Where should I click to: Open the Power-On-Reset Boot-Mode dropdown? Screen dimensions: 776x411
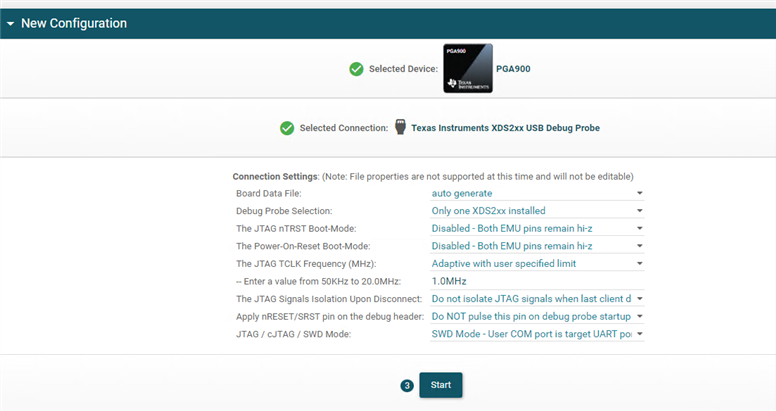coord(537,246)
